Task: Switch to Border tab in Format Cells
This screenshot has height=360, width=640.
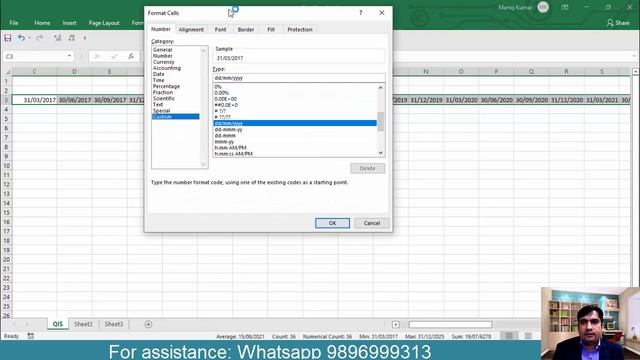Action: [x=246, y=29]
